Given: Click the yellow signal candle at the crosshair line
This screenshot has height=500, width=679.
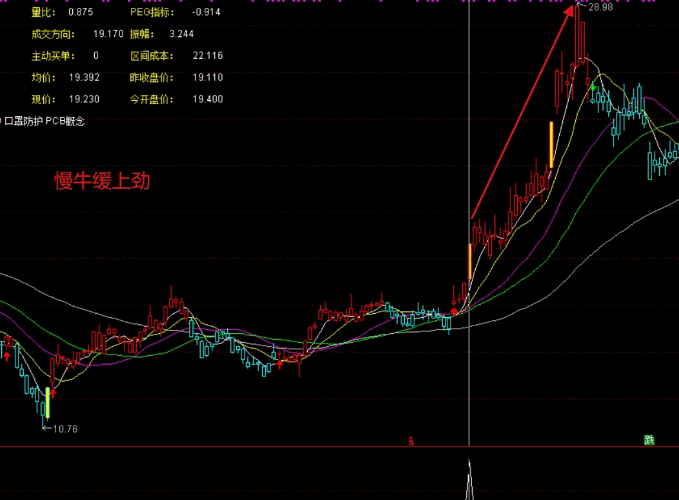Looking at the screenshot, I should point(470,261).
